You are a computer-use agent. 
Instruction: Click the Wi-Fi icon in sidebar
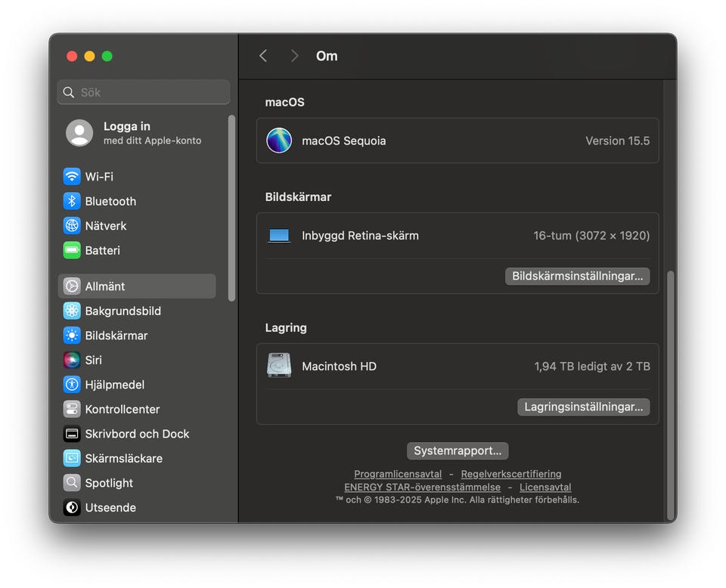[x=72, y=177]
